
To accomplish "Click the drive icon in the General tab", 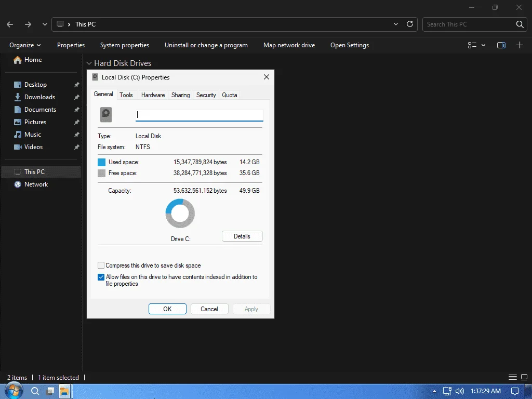I will point(106,115).
